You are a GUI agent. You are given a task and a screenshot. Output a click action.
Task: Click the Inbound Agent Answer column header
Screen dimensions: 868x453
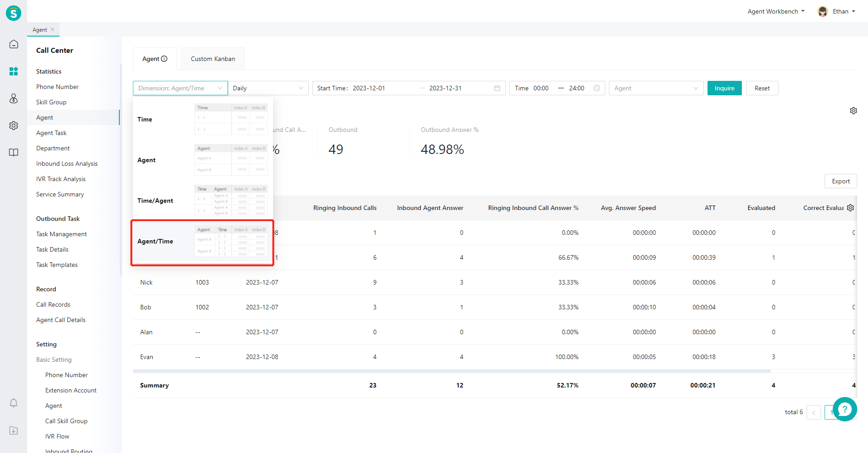430,208
